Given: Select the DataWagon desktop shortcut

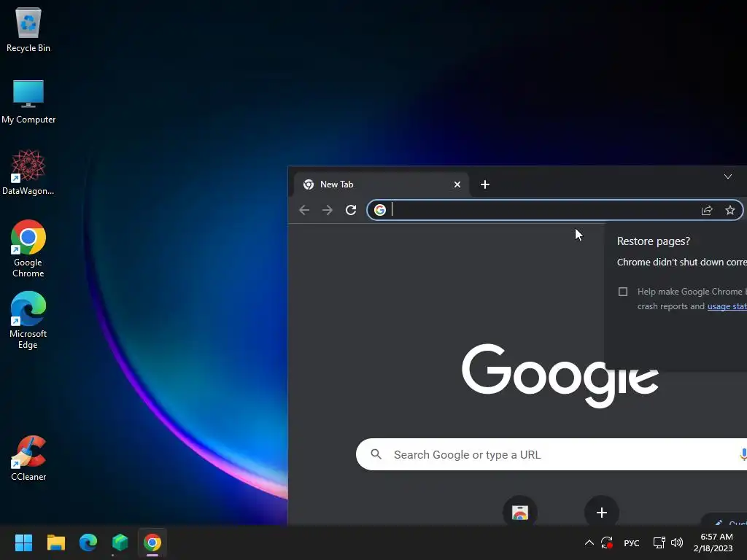Looking at the screenshot, I should (x=28, y=172).
